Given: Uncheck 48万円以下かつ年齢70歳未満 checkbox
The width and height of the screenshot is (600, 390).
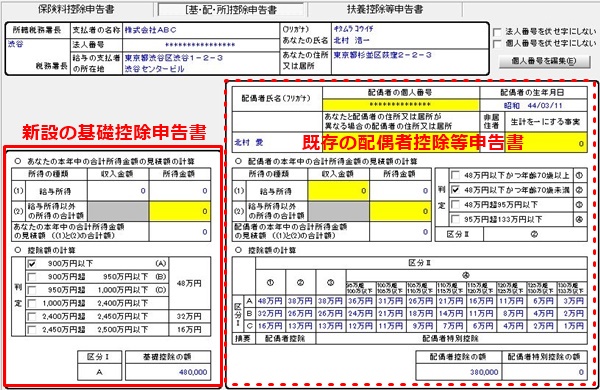Looking at the screenshot, I should click(x=455, y=190).
